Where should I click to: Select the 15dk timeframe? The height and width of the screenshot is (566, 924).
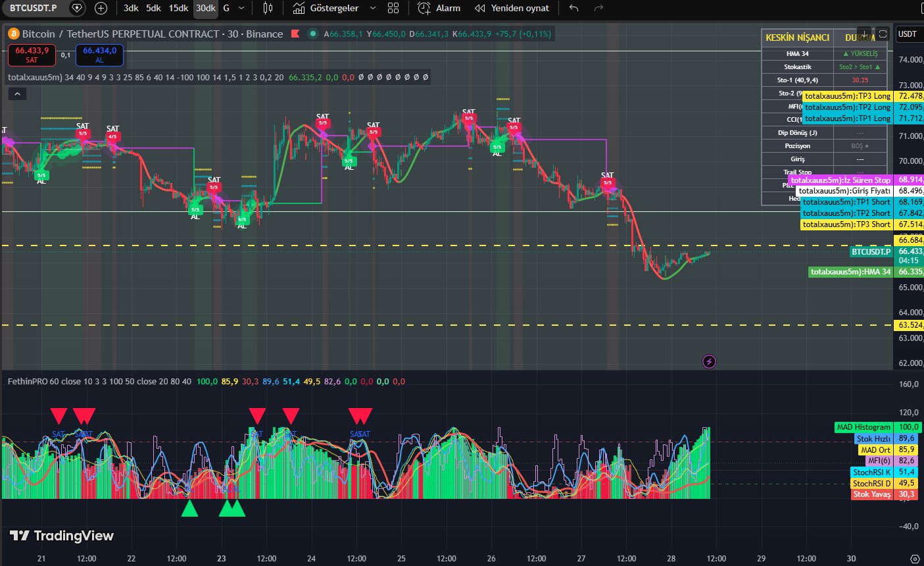pos(178,8)
